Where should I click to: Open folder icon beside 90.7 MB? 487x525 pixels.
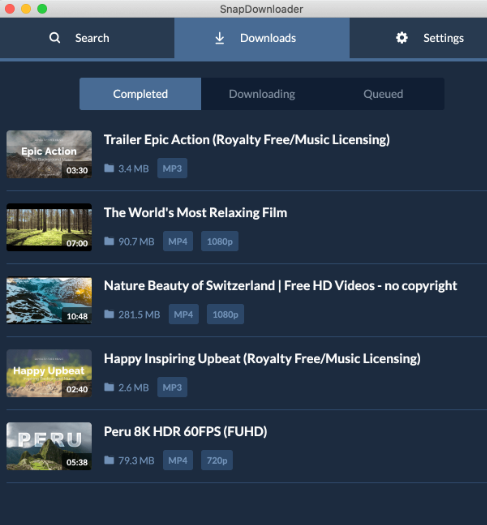(x=109, y=241)
